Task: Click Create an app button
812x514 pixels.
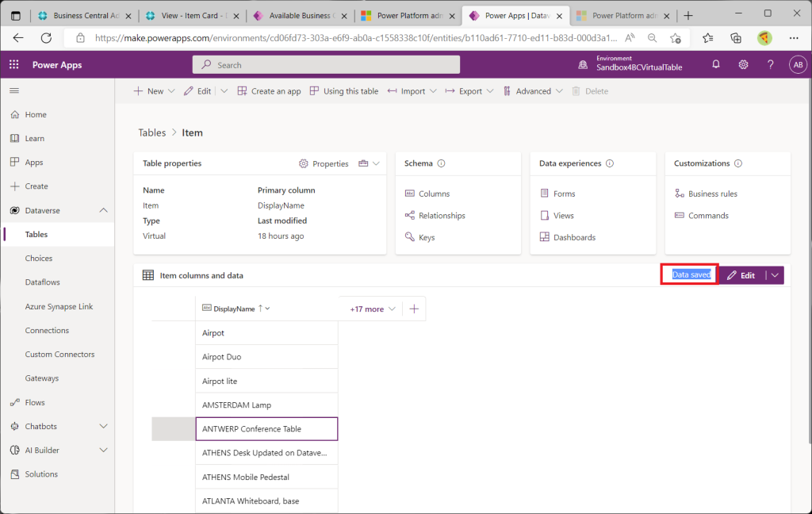Action: coord(270,91)
